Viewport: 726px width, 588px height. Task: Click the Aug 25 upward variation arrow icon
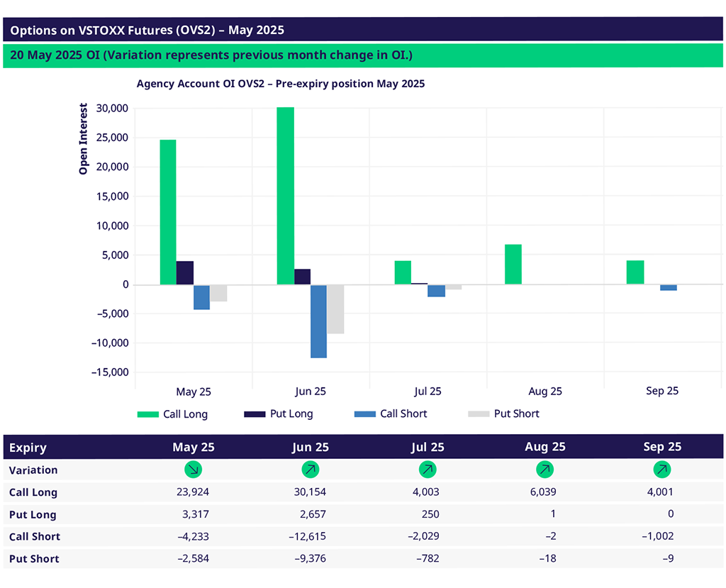tap(544, 470)
